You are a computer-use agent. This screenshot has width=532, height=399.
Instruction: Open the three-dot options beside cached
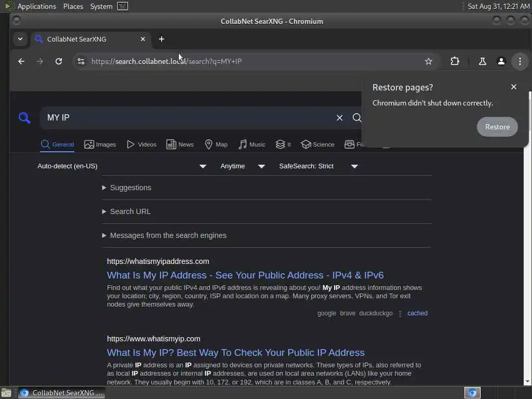click(400, 313)
